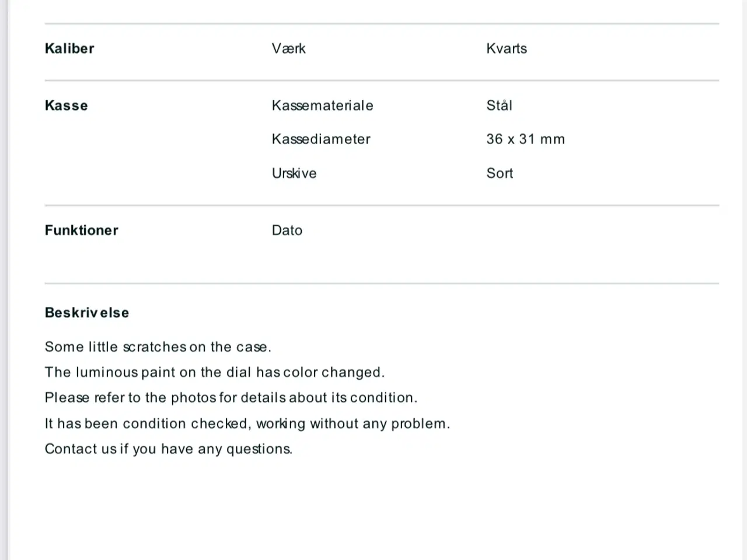Click the left page edge shadow
Screen dimensions: 747x560
4,280
